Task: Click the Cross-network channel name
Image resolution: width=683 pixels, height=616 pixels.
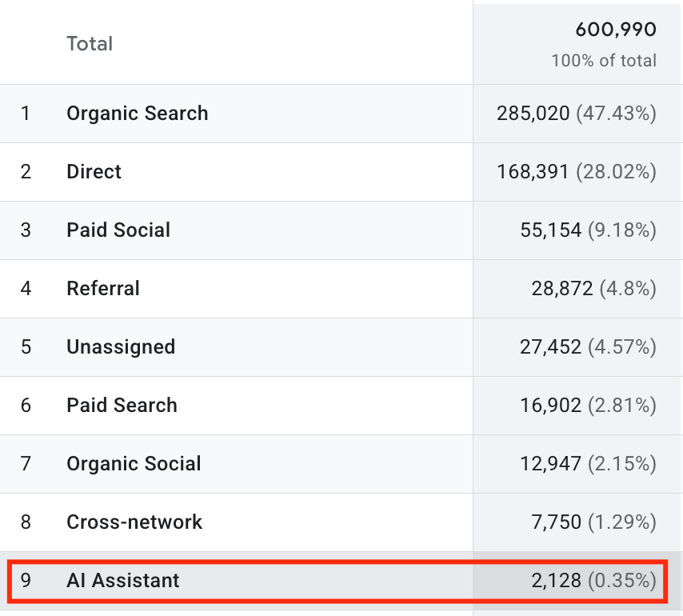Action: point(134,522)
